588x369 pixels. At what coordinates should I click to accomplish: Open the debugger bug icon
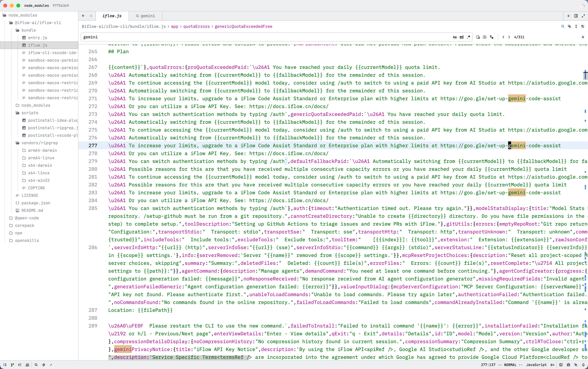point(568,365)
